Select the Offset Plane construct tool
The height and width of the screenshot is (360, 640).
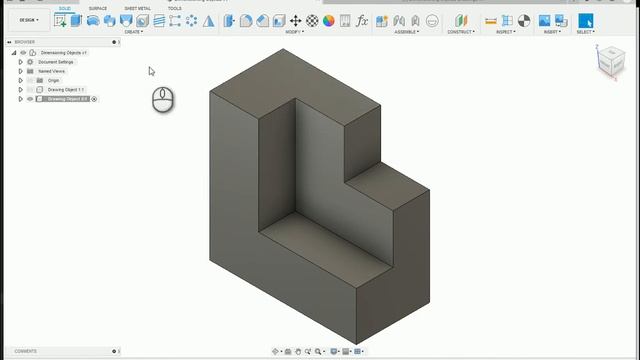(x=461, y=20)
